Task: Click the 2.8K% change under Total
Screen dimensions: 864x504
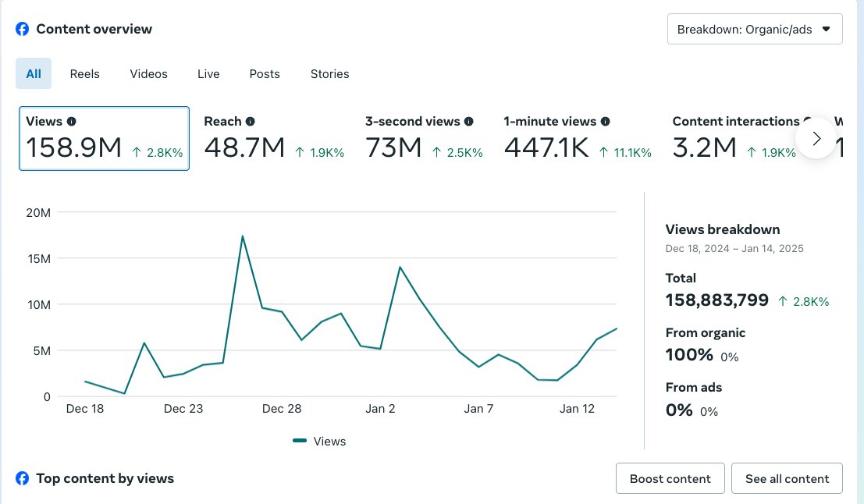Action: pos(803,301)
